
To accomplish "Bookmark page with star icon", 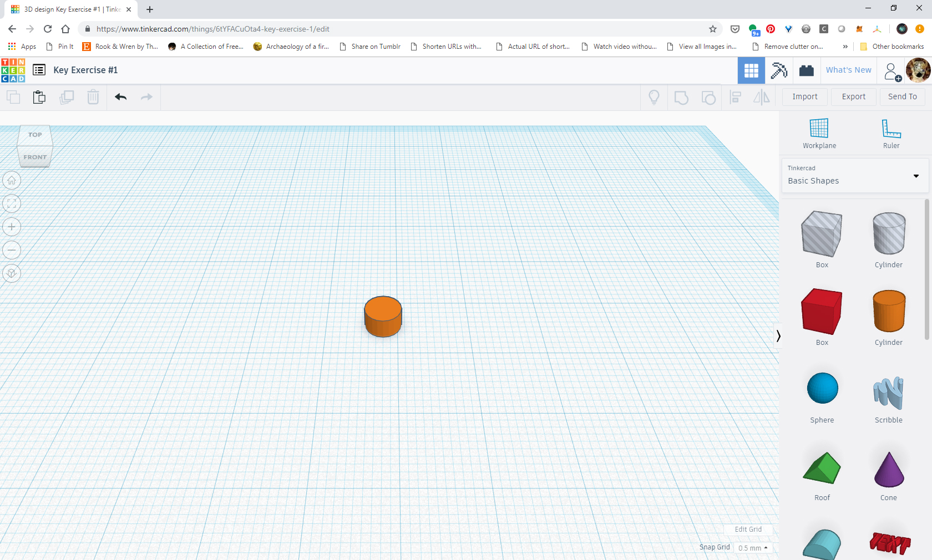I will [x=713, y=29].
